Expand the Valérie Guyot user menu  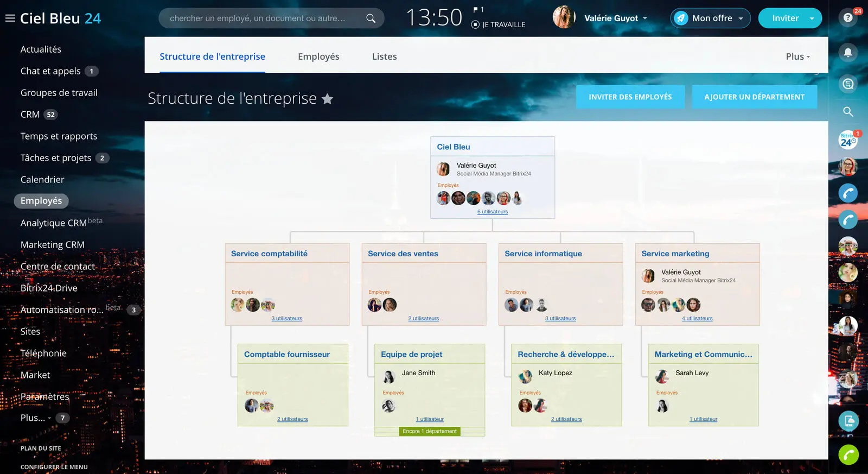pyautogui.click(x=615, y=18)
